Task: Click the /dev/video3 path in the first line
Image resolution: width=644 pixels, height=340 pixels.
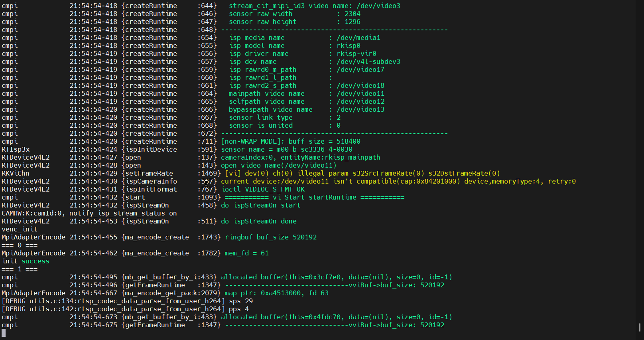Action: (378, 6)
